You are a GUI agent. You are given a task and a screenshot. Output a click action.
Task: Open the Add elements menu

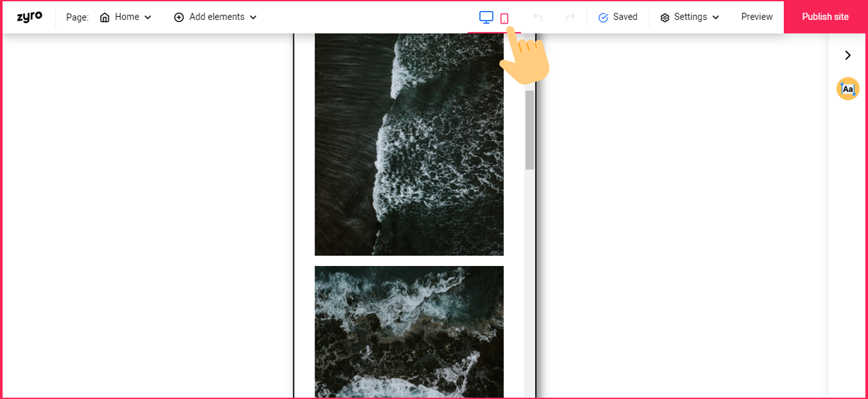point(215,17)
